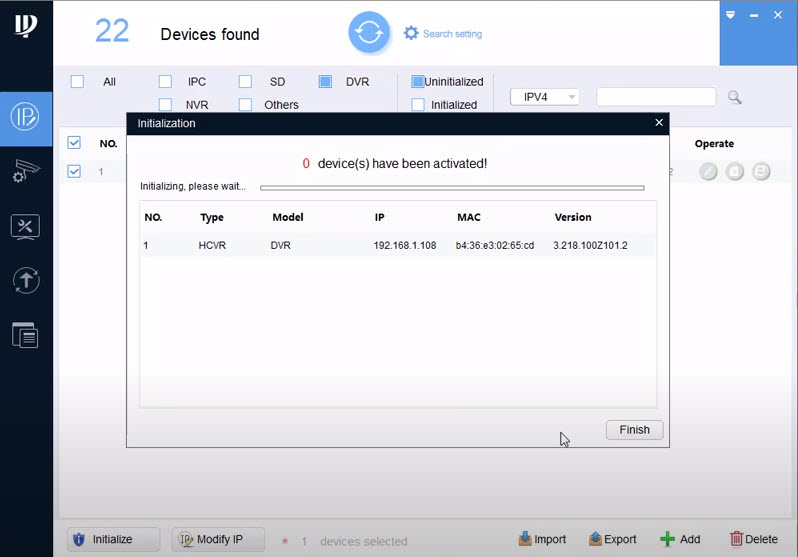The image size is (798, 557).
Task: Uncheck the DVR filter checkbox
Action: pyautogui.click(x=325, y=82)
